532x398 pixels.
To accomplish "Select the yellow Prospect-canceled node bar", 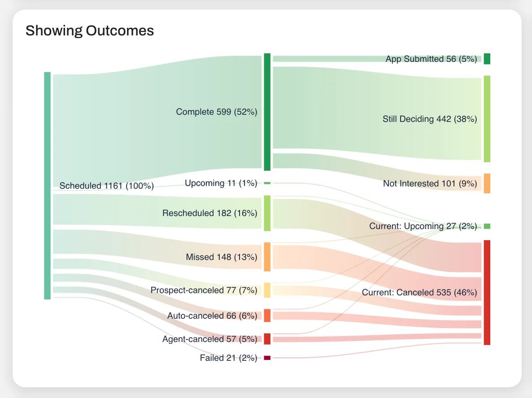I will [x=267, y=290].
